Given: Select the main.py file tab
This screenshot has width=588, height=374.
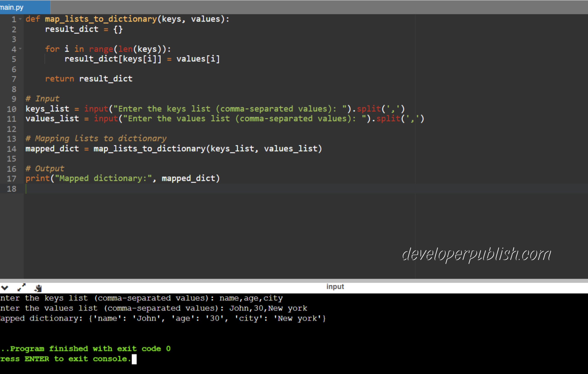Looking at the screenshot, I should 12,7.
